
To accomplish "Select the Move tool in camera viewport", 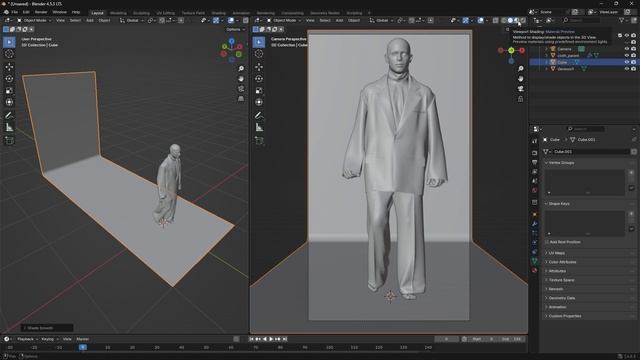I will point(259,67).
